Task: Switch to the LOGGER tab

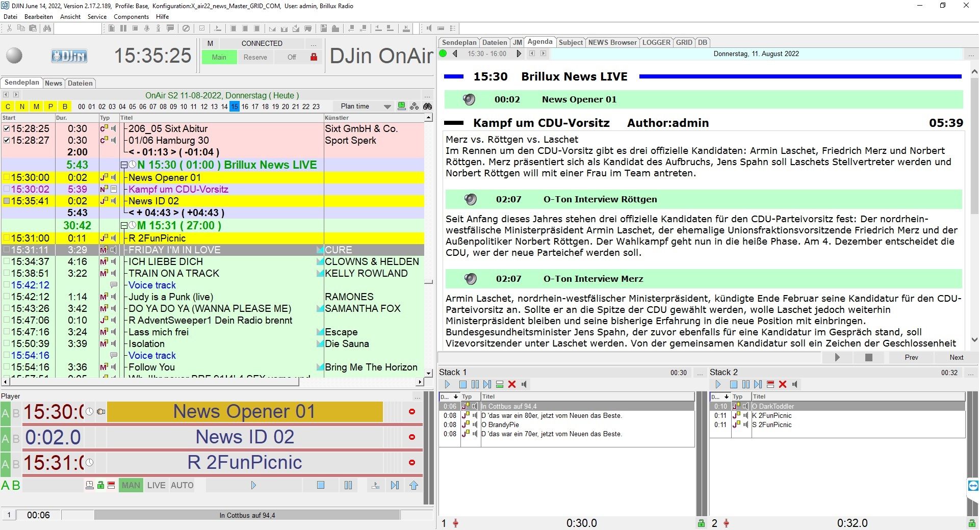Action: point(656,42)
